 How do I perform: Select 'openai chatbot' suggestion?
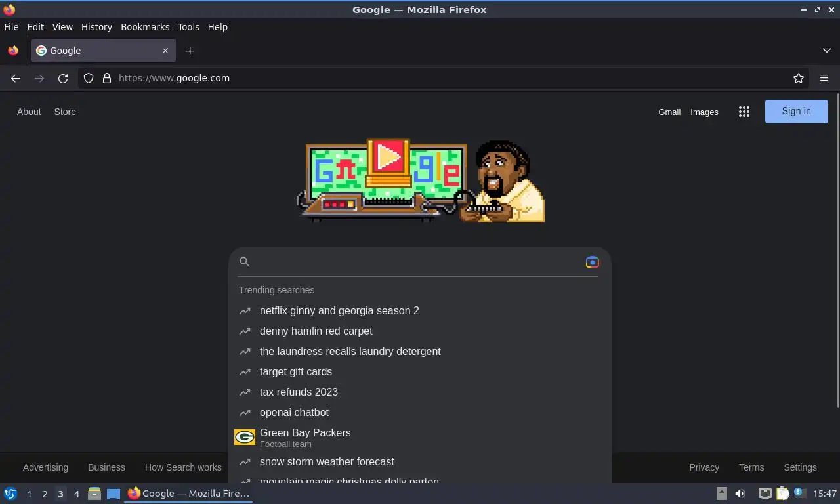[420, 413]
